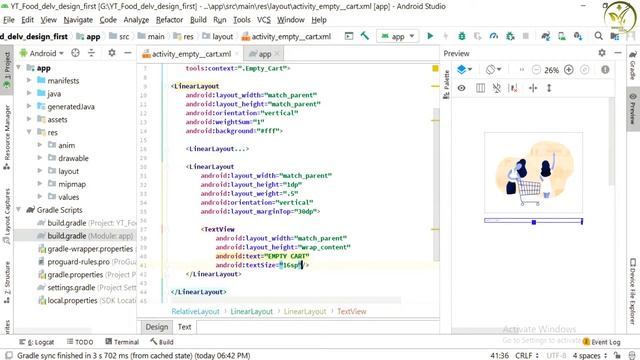
Task: Click RelativeLayout in the breadcrumb bar
Action: pos(195,311)
